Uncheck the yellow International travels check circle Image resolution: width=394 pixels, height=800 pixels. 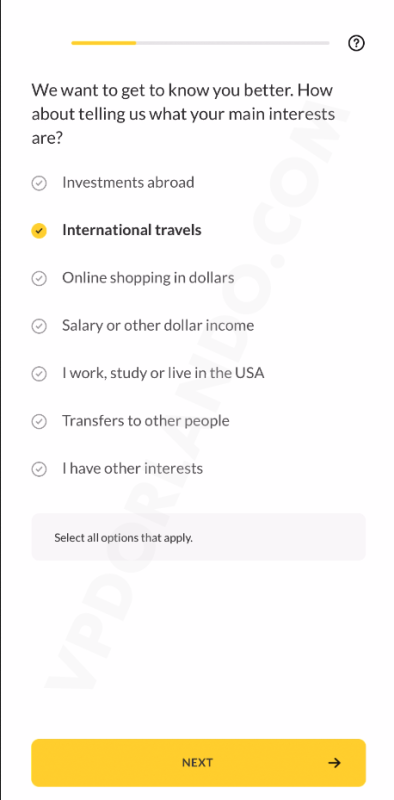pos(39,231)
